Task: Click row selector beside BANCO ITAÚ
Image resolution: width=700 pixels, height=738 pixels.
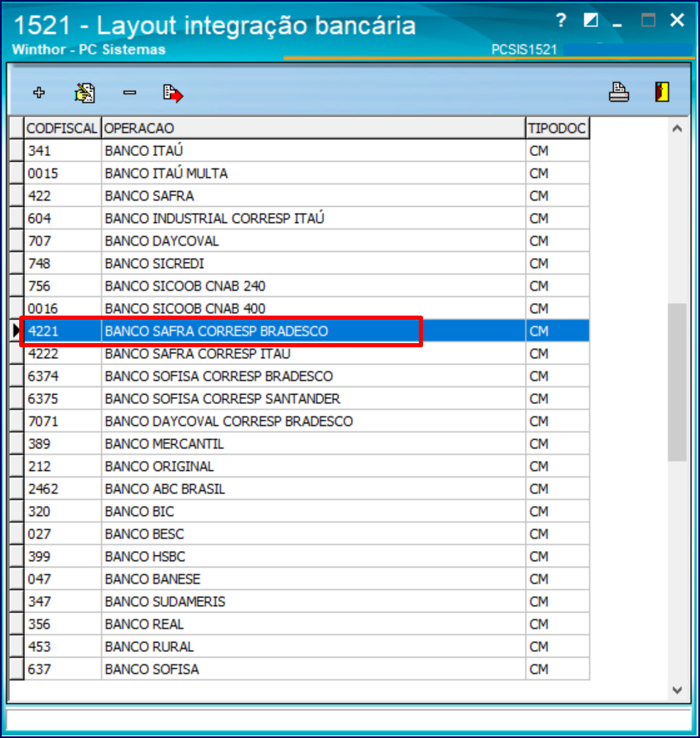Action: [x=17, y=150]
